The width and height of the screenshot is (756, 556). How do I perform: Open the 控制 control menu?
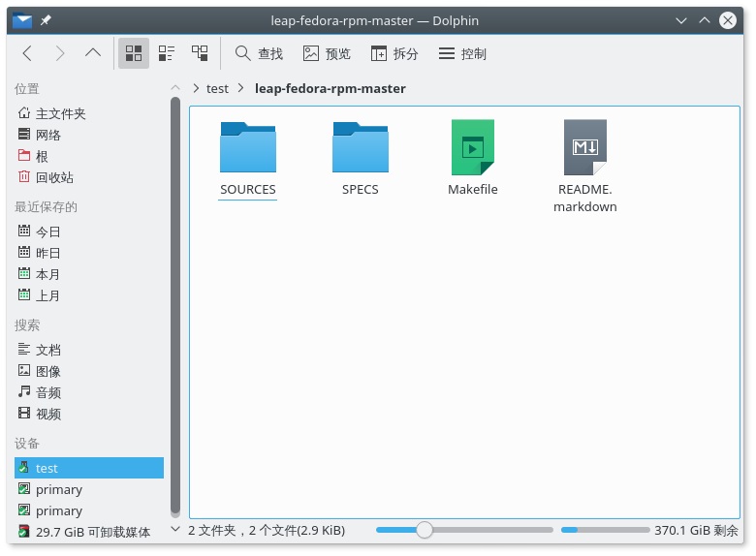point(462,53)
